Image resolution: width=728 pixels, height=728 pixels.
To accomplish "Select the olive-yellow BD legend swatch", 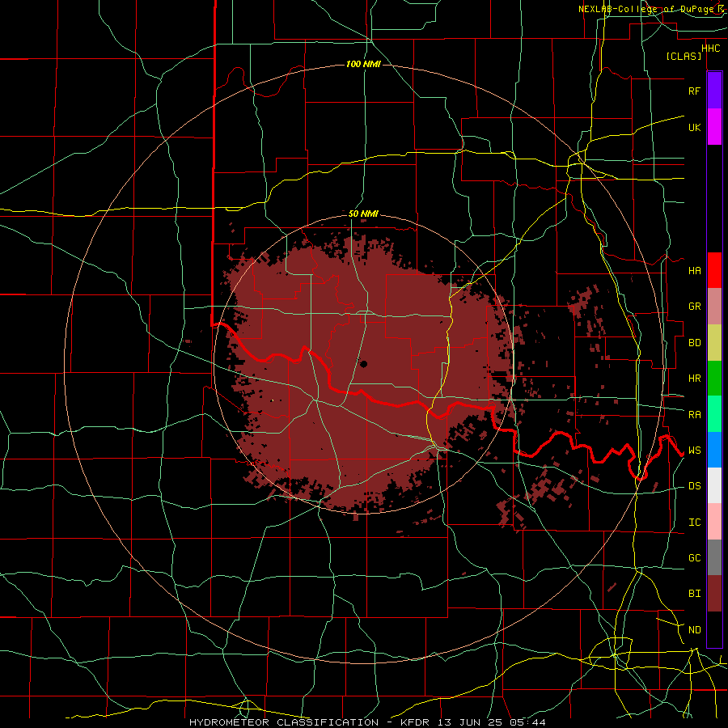I will (x=714, y=343).
